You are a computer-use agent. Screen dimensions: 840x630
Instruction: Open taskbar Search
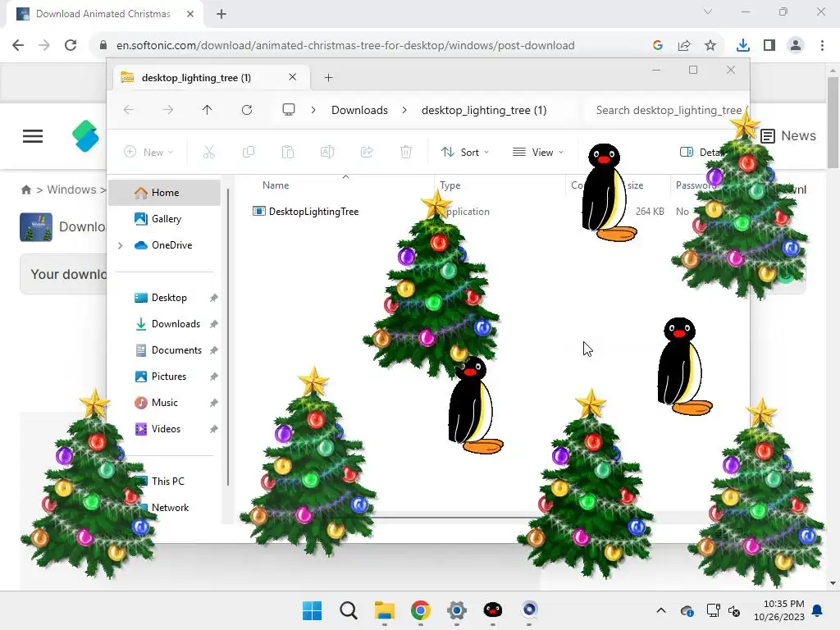[348, 610]
